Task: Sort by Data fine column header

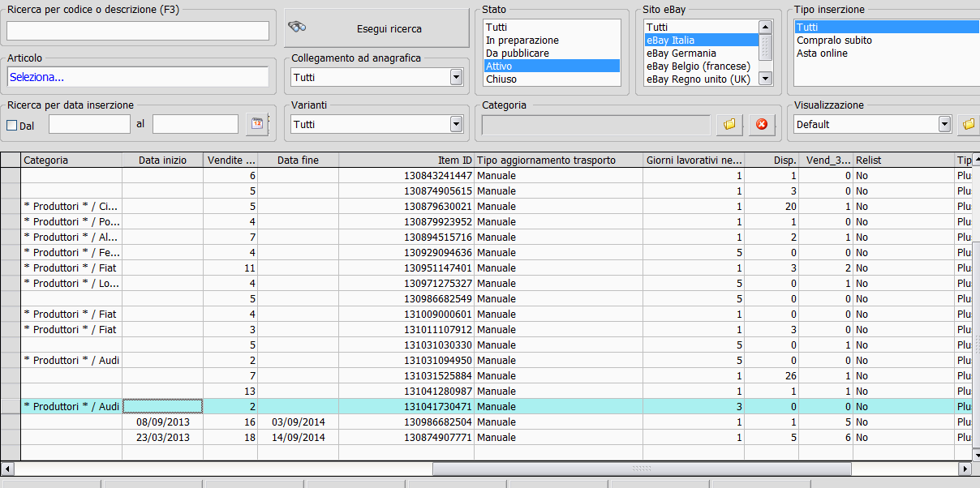Action: point(298,161)
